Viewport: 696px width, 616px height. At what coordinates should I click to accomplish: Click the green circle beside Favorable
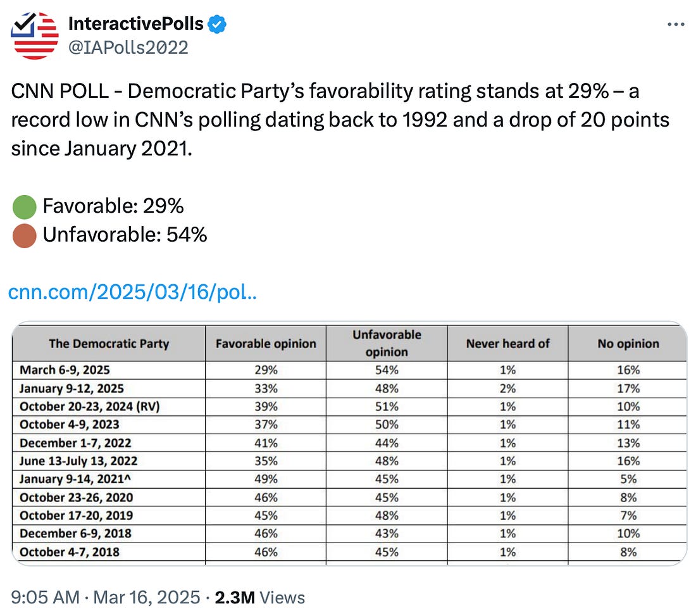24,206
